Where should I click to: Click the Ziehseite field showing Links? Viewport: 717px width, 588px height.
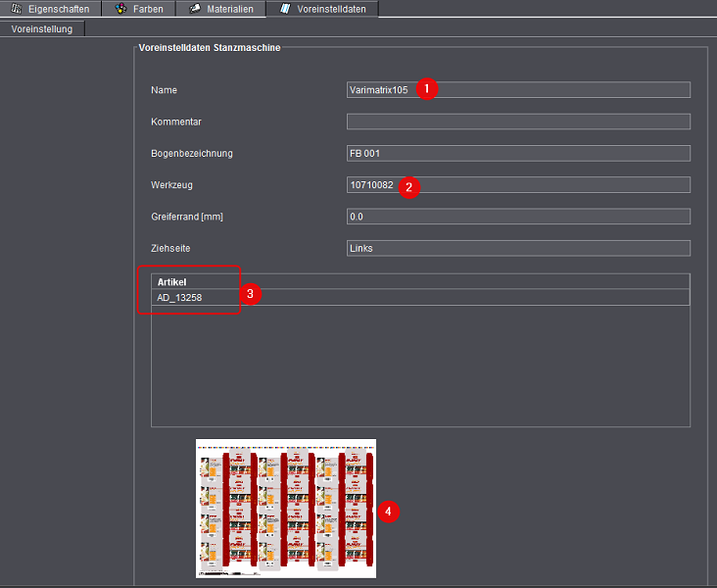tap(518, 248)
